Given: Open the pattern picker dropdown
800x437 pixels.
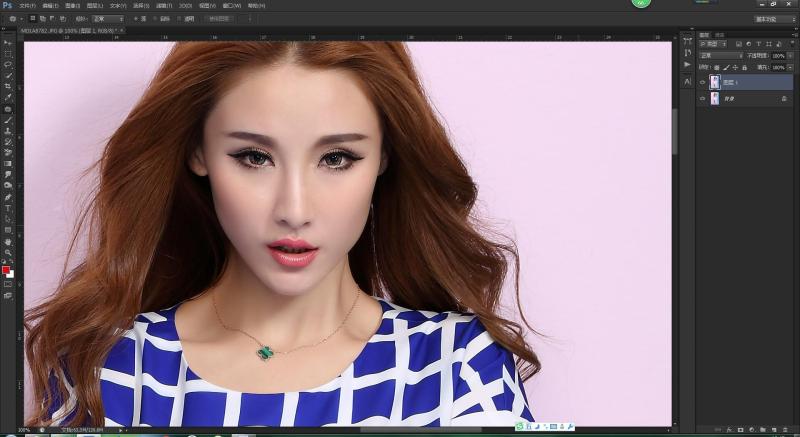Looking at the screenshot, I should click(x=250, y=19).
